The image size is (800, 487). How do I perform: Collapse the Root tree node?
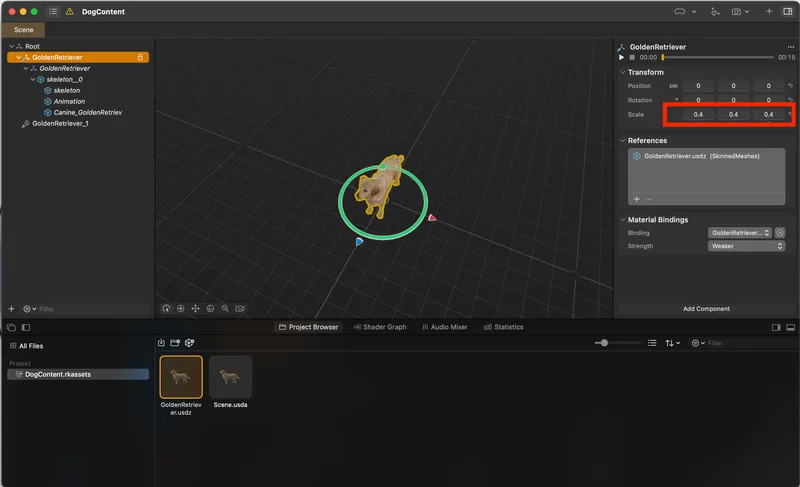click(x=11, y=46)
